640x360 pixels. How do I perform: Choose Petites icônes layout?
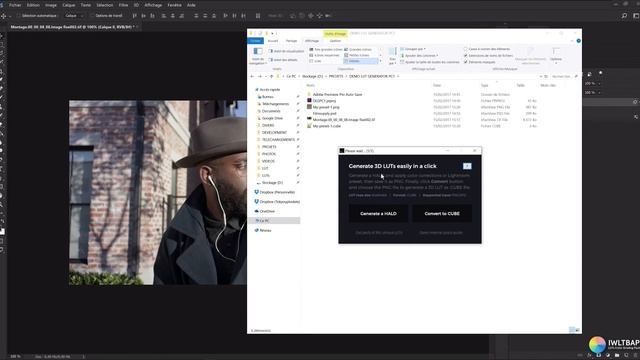[x=357, y=55]
